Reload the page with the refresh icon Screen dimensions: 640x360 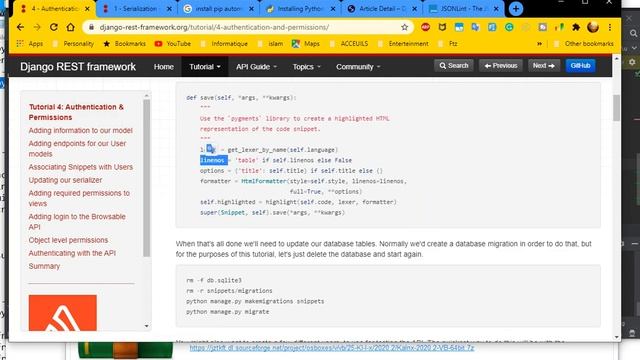coord(53,27)
